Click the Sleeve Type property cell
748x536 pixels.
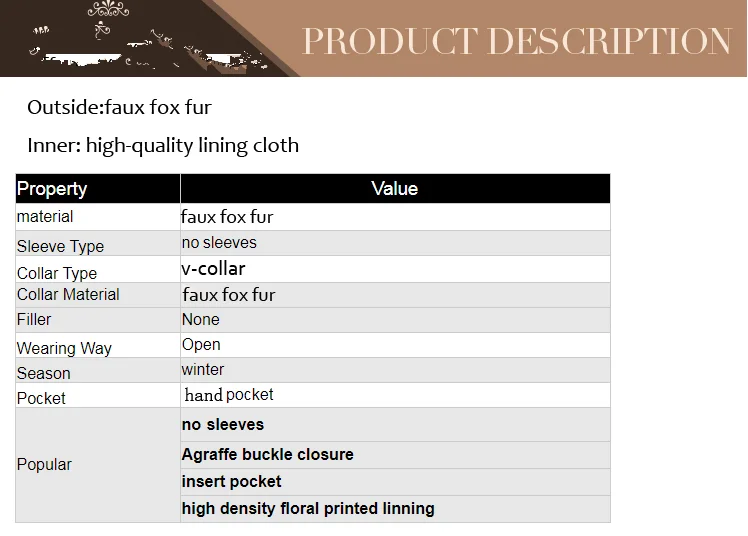pos(60,246)
